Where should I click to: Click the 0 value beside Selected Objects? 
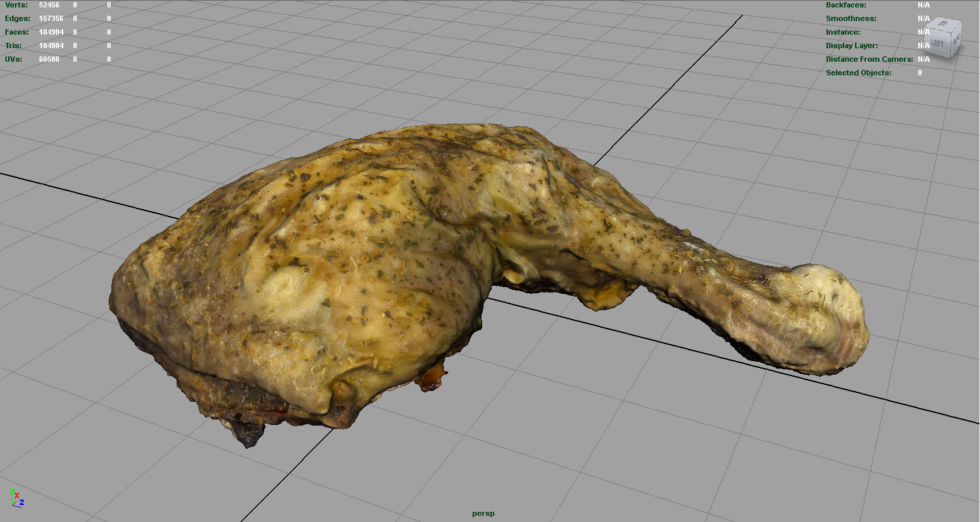click(x=920, y=73)
